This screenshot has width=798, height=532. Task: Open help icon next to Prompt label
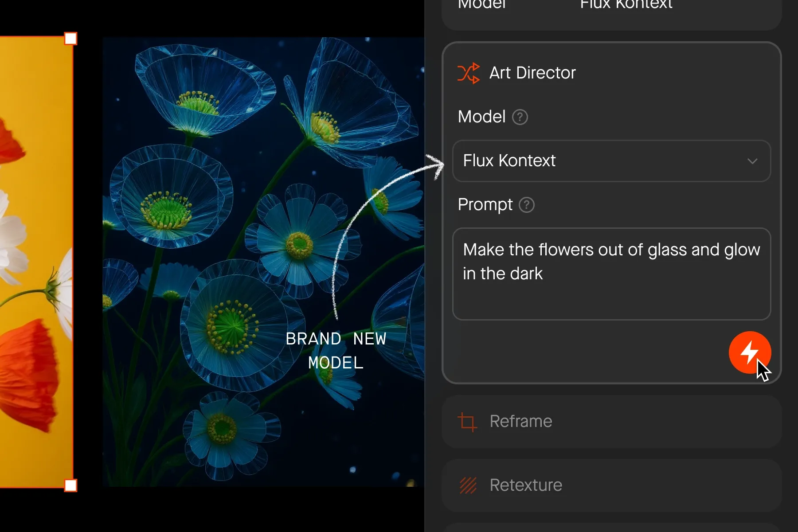(x=527, y=205)
